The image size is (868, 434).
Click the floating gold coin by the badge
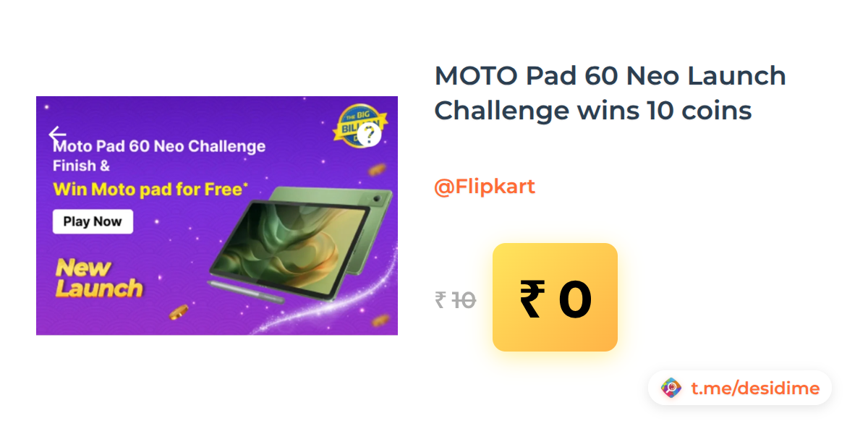(376, 171)
